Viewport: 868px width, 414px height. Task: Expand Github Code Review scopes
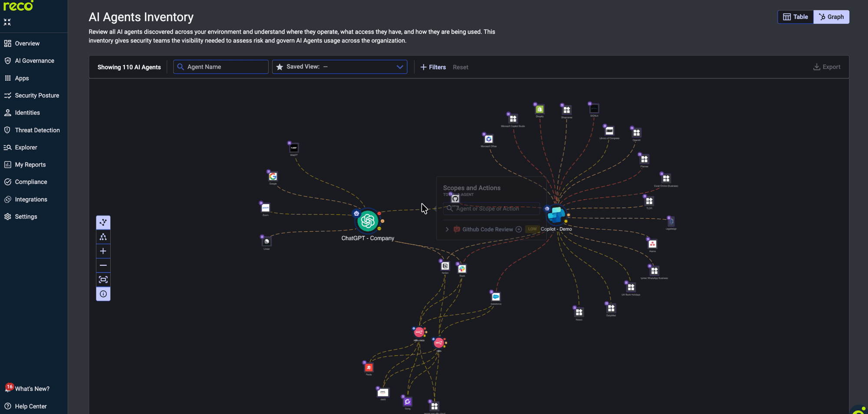[x=447, y=229]
